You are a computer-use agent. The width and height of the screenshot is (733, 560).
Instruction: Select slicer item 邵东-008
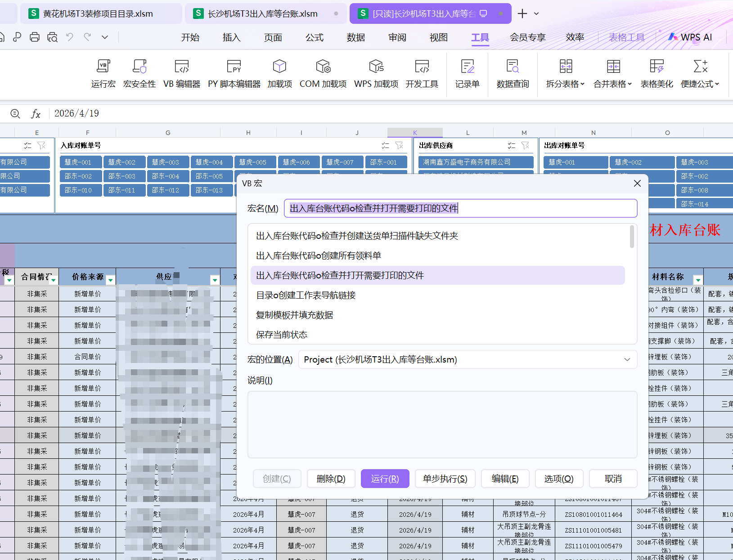tap(704, 190)
